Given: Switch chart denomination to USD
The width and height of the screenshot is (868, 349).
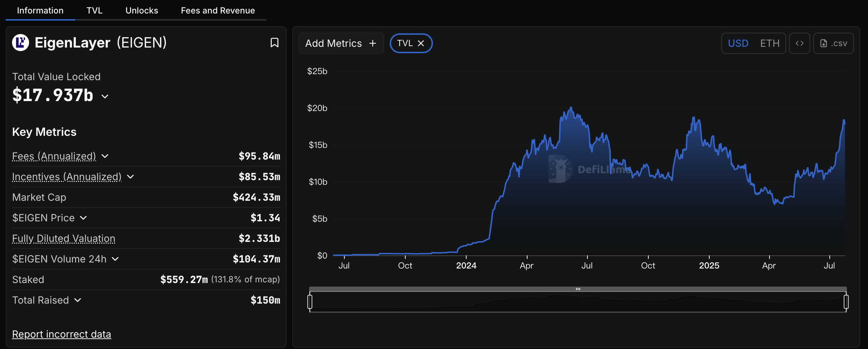Looking at the screenshot, I should click(738, 43).
